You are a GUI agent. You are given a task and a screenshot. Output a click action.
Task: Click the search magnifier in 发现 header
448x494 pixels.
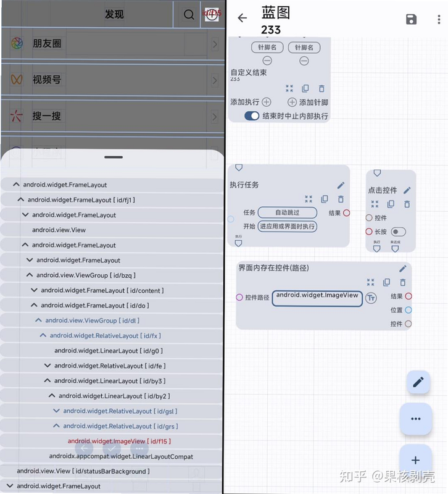(x=189, y=14)
